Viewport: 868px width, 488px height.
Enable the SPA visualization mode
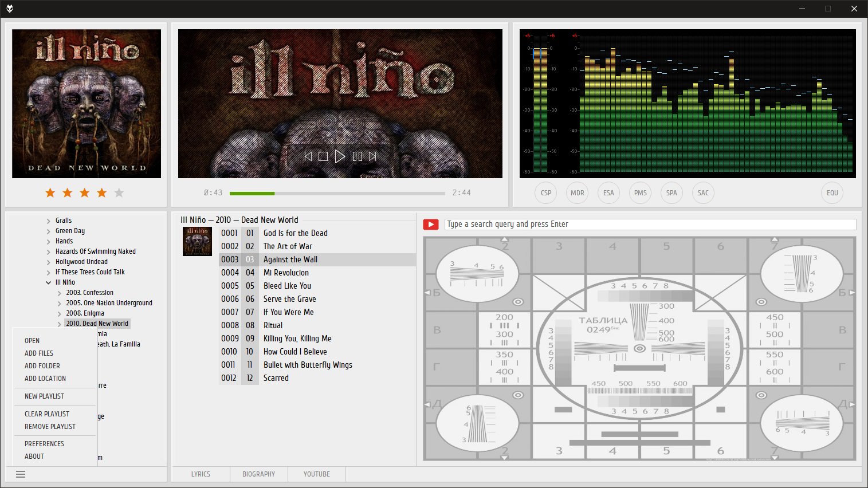pos(671,193)
